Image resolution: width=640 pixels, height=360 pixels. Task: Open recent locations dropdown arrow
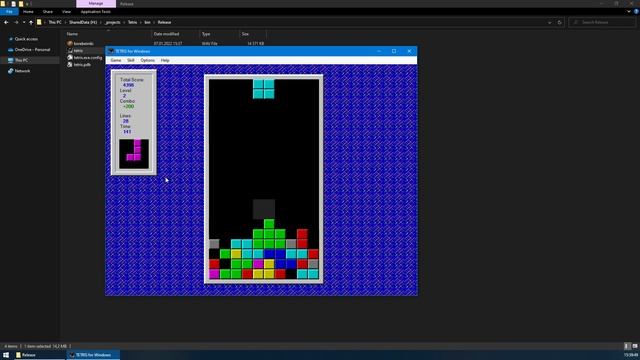[24, 22]
